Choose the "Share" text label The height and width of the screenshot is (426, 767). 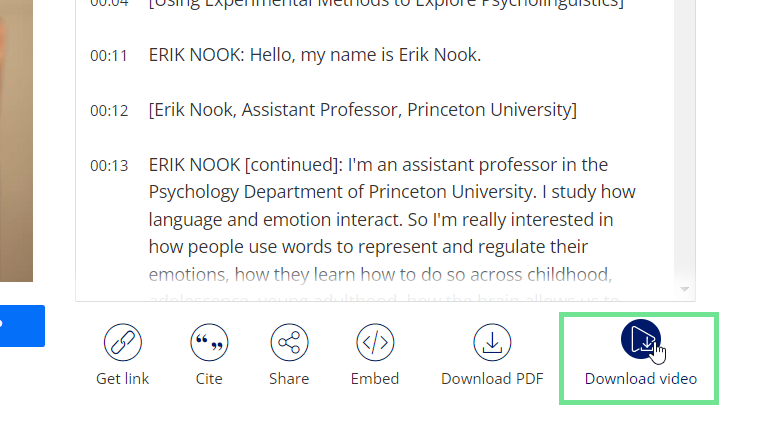point(288,379)
